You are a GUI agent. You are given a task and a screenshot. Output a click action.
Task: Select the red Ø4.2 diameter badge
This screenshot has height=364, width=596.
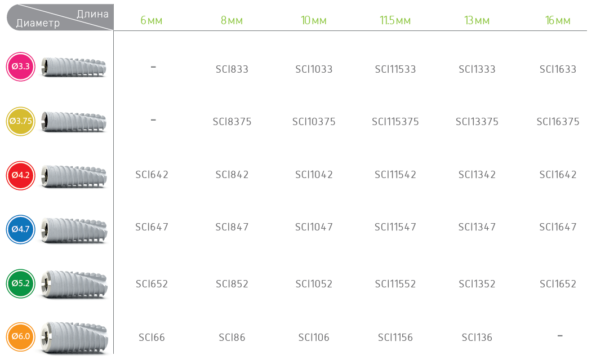point(20,175)
